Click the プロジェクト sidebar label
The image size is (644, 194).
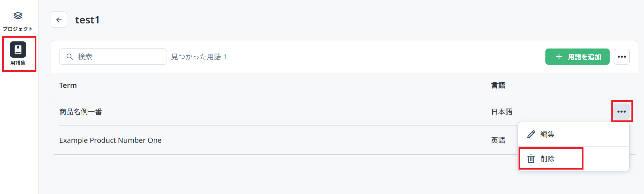point(18,29)
